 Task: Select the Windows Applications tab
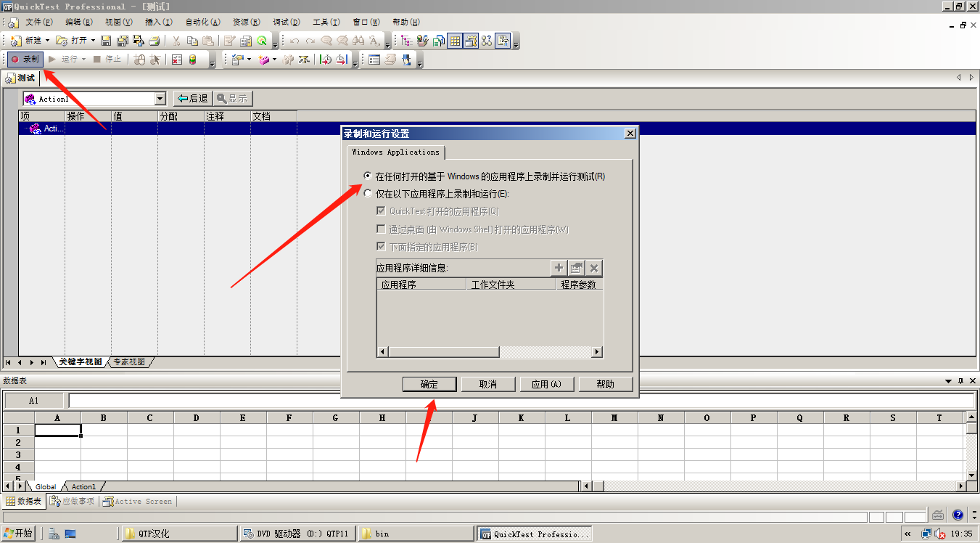(395, 152)
